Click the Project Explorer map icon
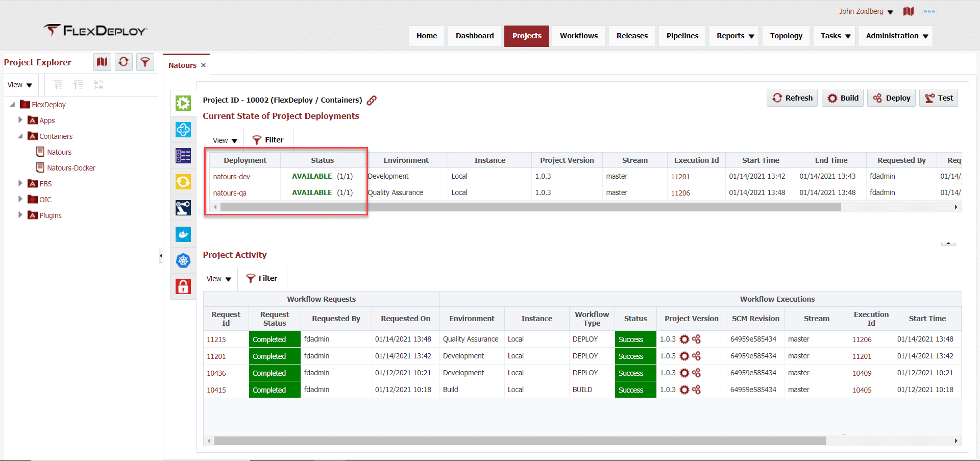980x461 pixels. point(102,62)
